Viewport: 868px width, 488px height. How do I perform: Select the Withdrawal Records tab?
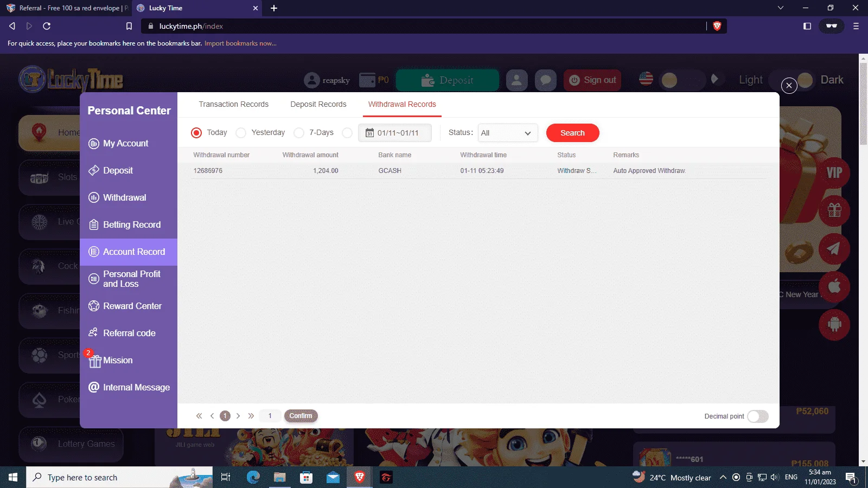pyautogui.click(x=402, y=104)
